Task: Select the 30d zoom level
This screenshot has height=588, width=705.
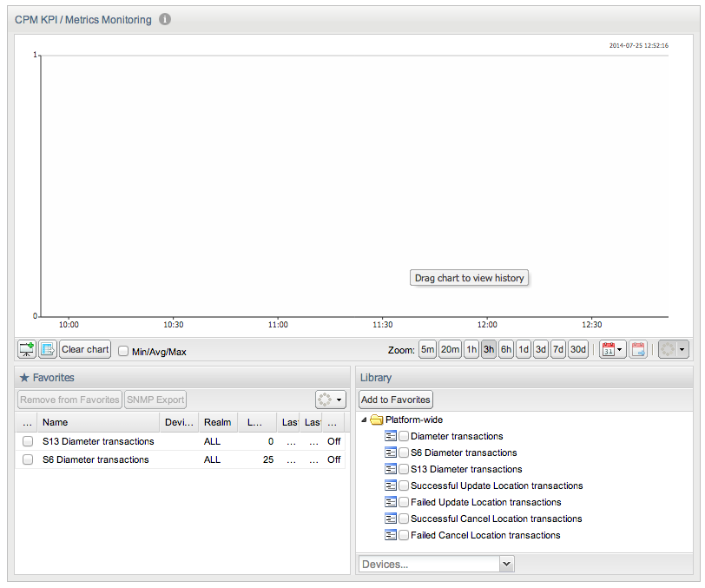Action: (x=577, y=349)
